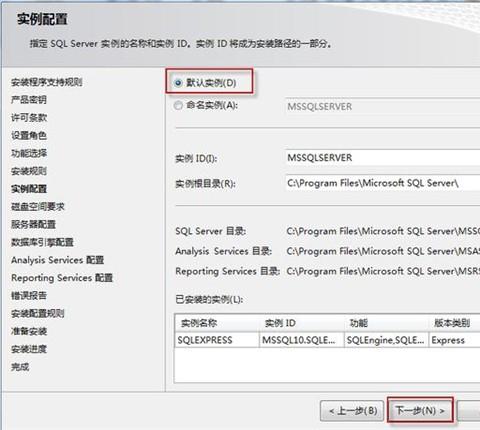The image size is (480, 430).
Task: Open 产品密钥 step in sidebar
Action: pos(29,100)
